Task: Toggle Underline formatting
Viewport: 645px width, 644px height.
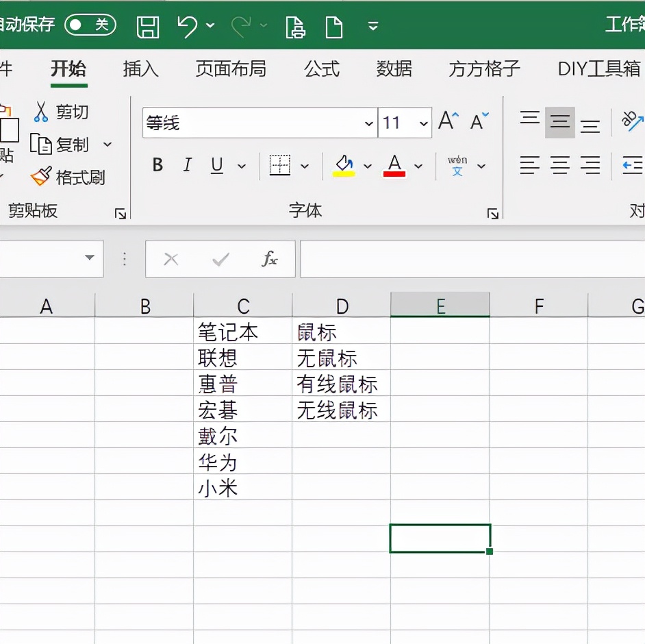Action: tap(217, 165)
